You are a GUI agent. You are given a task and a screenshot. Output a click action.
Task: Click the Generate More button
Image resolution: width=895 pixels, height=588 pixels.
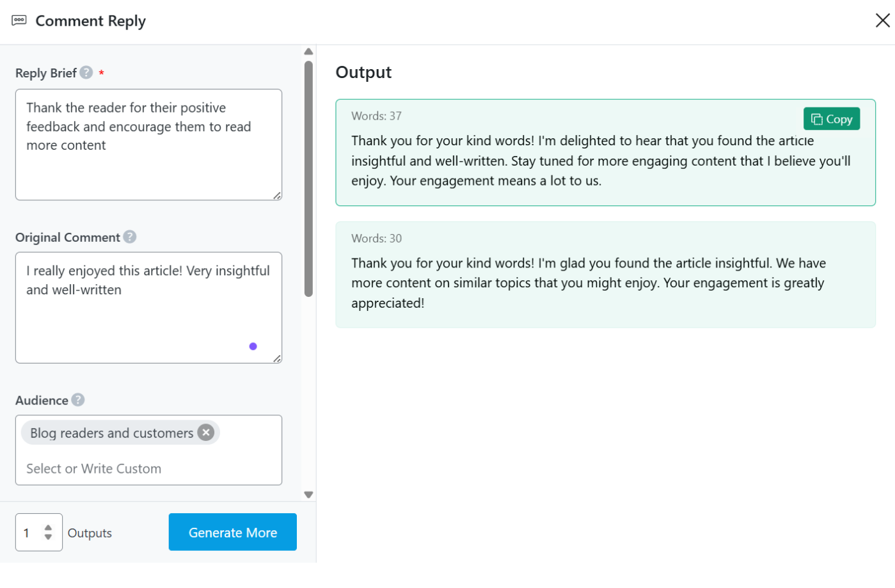tap(232, 532)
